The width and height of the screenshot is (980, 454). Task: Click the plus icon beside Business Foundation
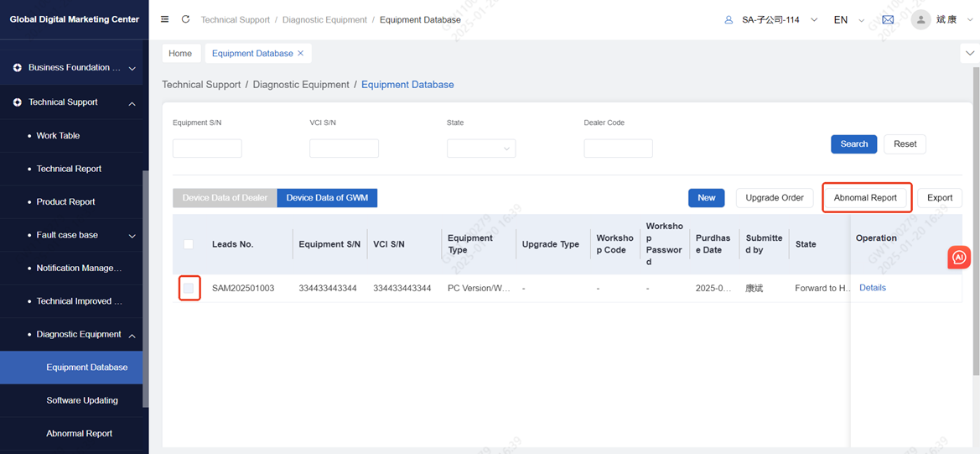pyautogui.click(x=18, y=68)
